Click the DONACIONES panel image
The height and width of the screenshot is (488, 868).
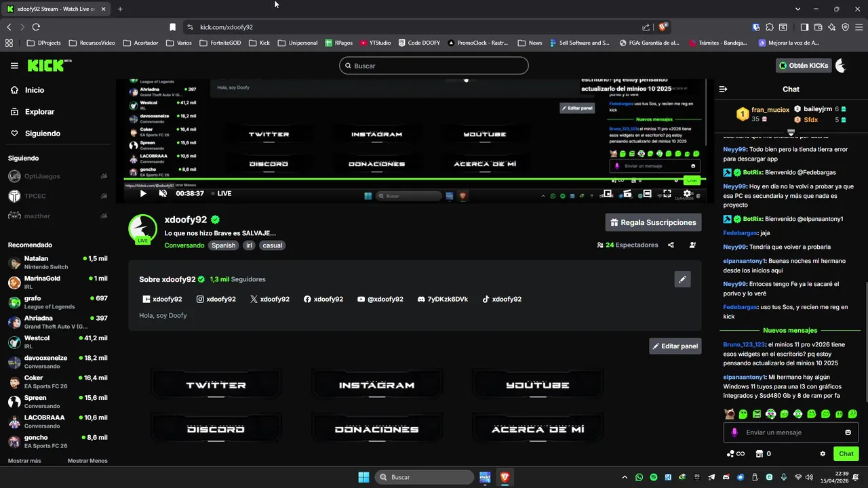(376, 428)
